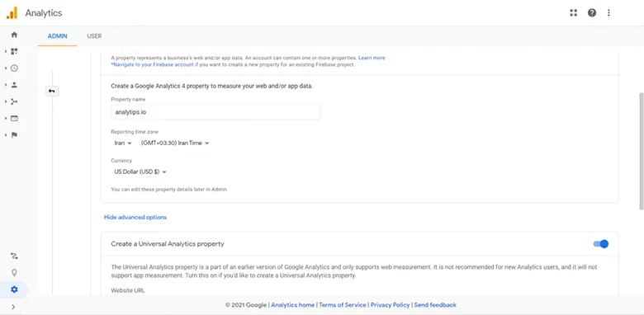Switch to the ADMIN tab
Screen dimensions: 644x315
tap(58, 36)
